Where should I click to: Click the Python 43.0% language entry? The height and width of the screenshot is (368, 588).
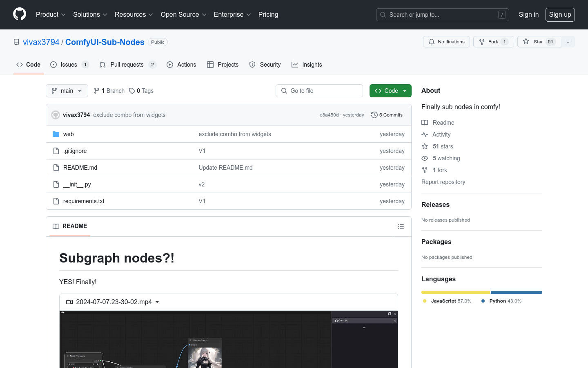click(501, 301)
